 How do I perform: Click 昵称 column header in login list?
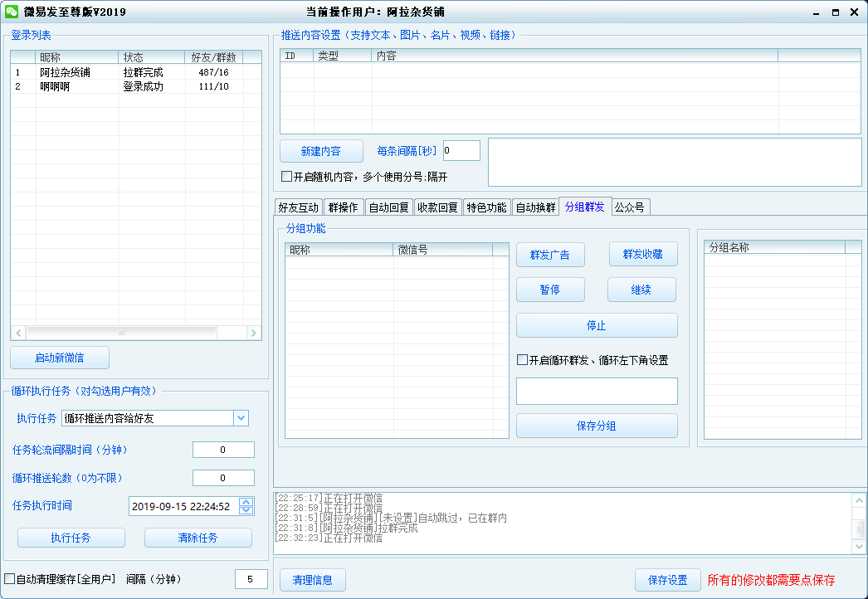point(77,57)
